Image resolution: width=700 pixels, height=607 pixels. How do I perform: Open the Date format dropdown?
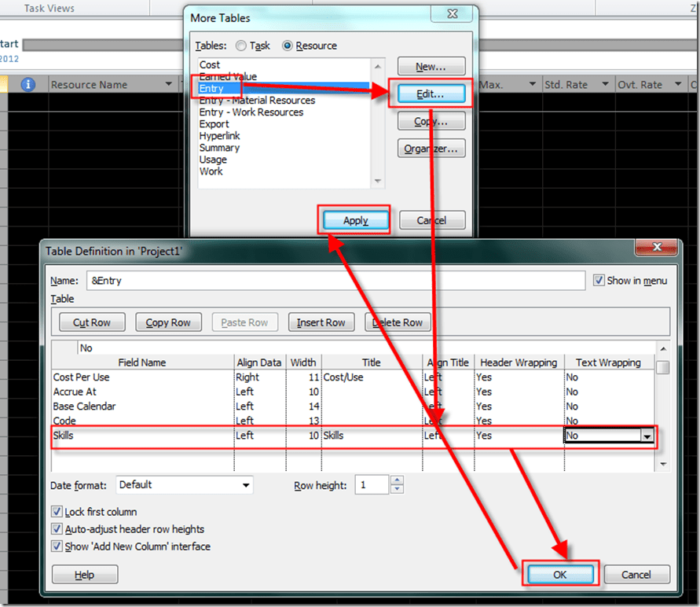pos(246,485)
